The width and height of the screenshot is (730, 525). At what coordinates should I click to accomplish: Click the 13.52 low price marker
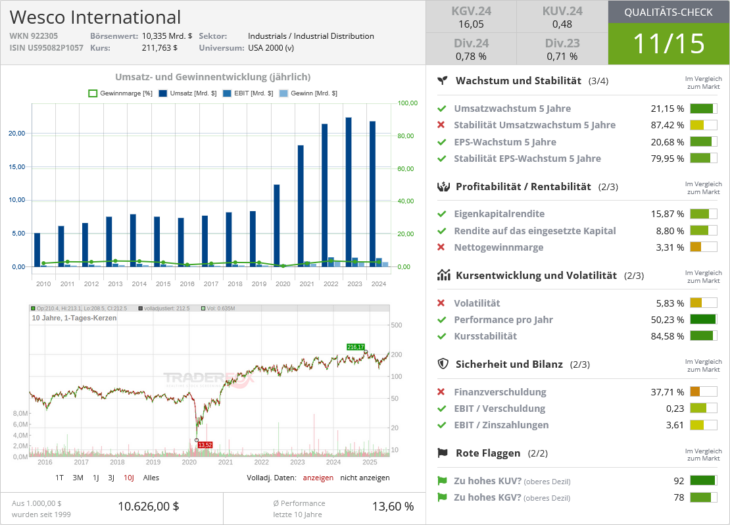point(205,445)
